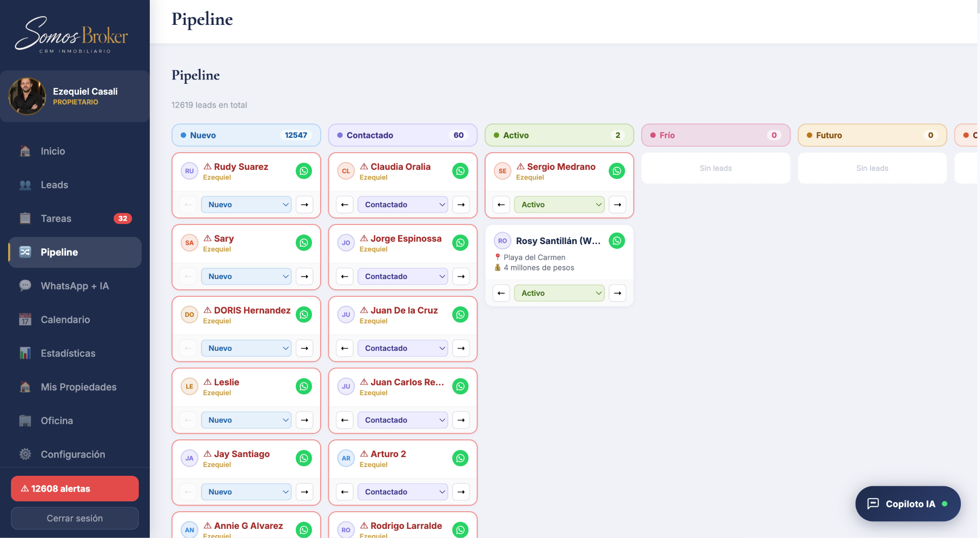Open Copiloto IA assistant
The width and height of the screenshot is (980, 538).
(x=908, y=504)
